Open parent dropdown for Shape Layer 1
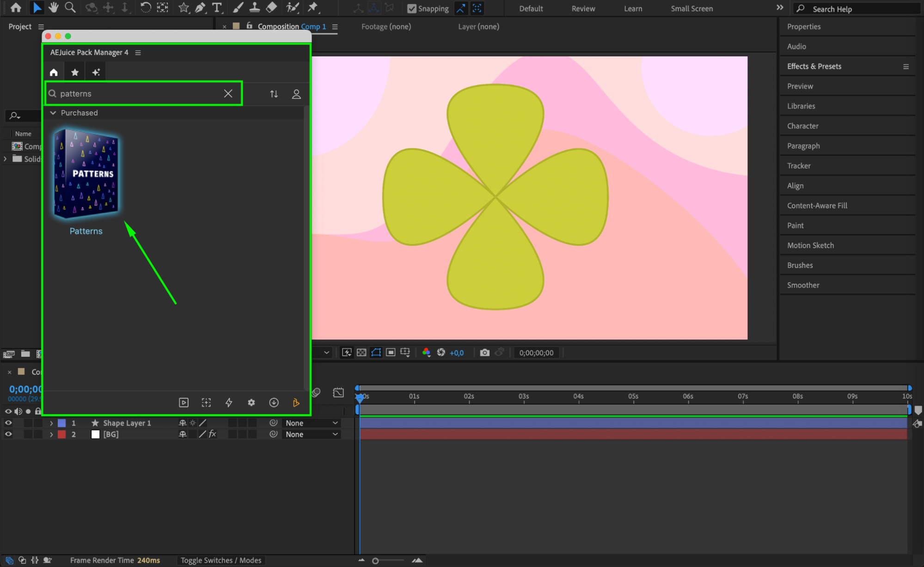This screenshot has width=924, height=567. [x=311, y=423]
